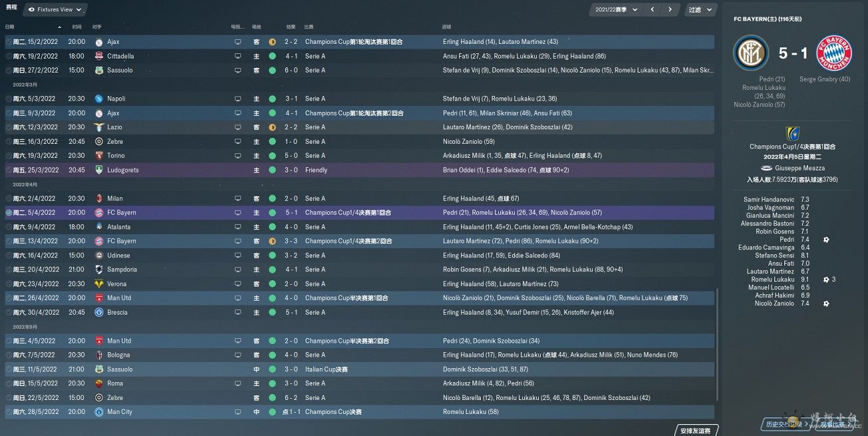
Task: Click the FC Bayern München crest in the match panel
Action: pyautogui.click(x=834, y=53)
